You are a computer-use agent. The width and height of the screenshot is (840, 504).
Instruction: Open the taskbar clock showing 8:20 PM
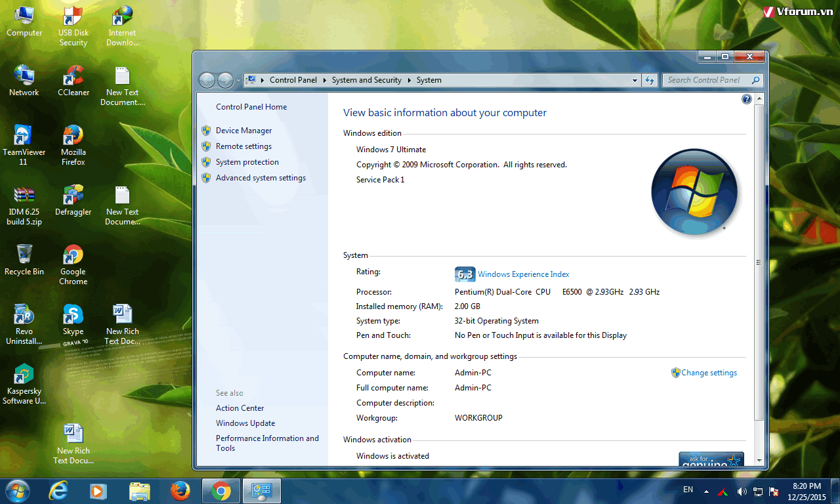coord(807,491)
